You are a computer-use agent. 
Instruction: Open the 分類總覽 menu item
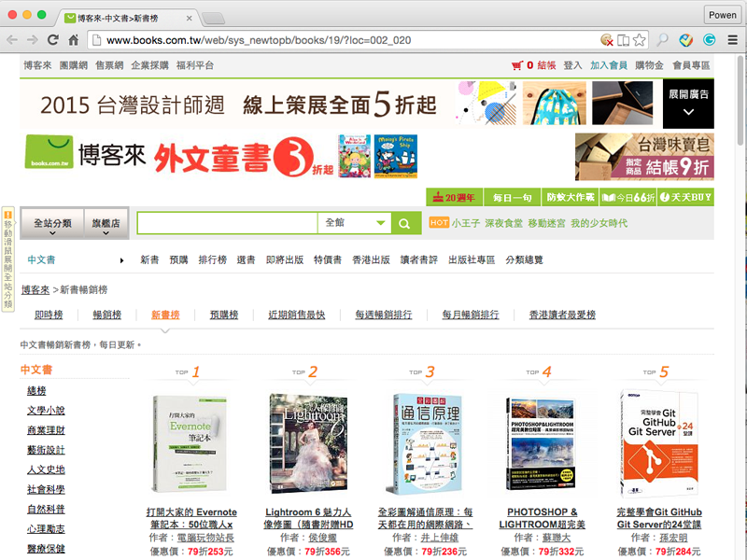(524, 260)
